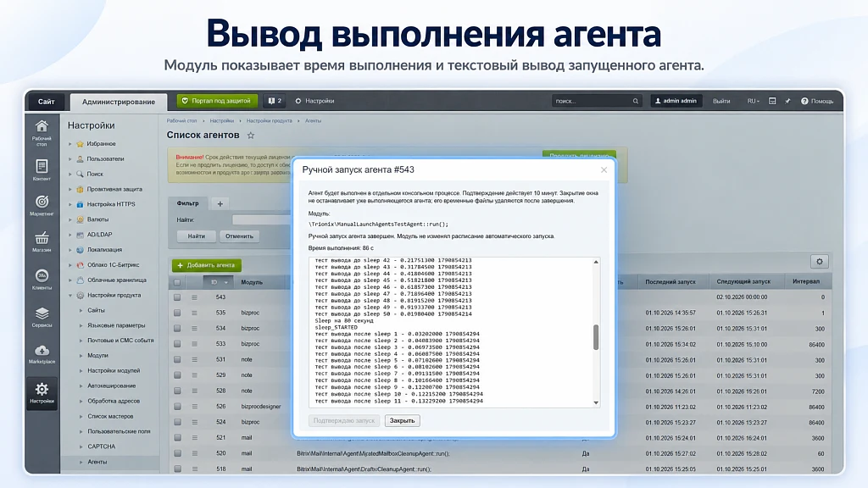The height and width of the screenshot is (488, 868).
Task: Open Marketplace cloud icon
Action: 42,354
